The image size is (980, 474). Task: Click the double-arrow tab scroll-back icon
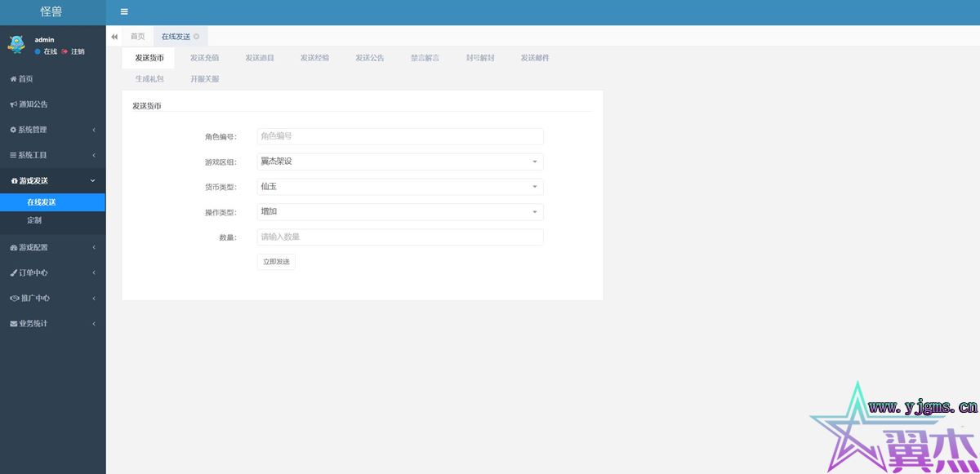coord(114,37)
